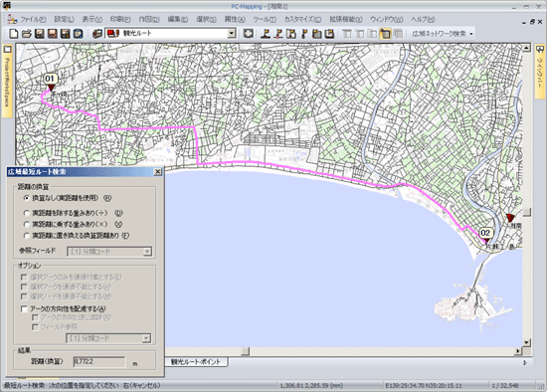This screenshot has height=392, width=547.
Task: Click the 距離(換算) result field
Action: 99,362
